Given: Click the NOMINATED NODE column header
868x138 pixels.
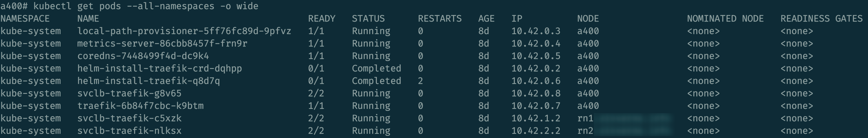Looking at the screenshot, I should tap(725, 19).
